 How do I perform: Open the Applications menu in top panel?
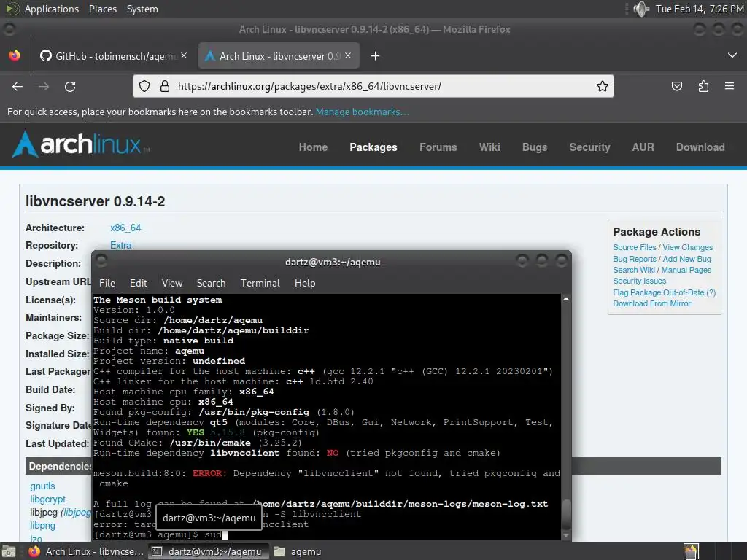click(52, 9)
